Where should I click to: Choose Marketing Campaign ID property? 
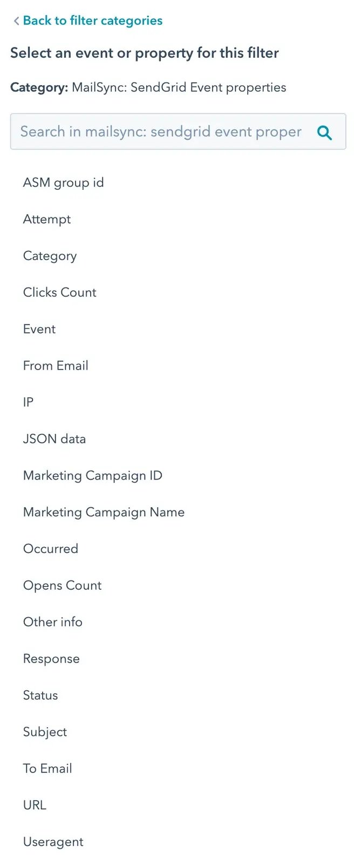click(x=92, y=476)
